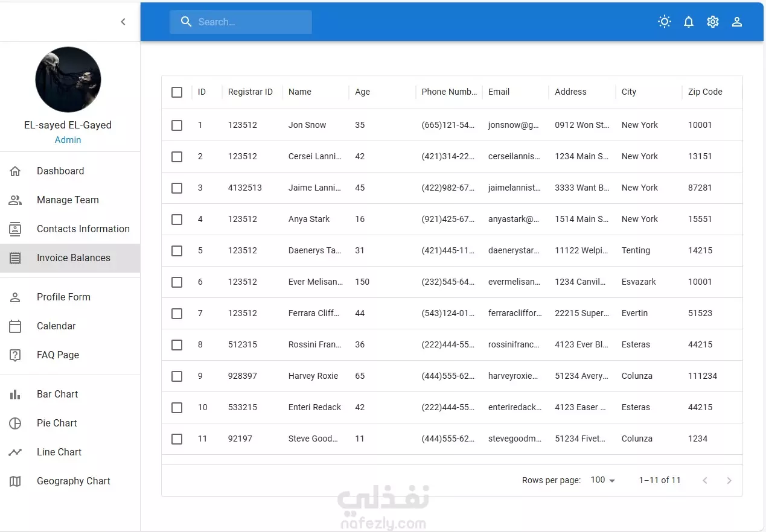
Task: Click the Contacts Information icon
Action: pos(15,229)
